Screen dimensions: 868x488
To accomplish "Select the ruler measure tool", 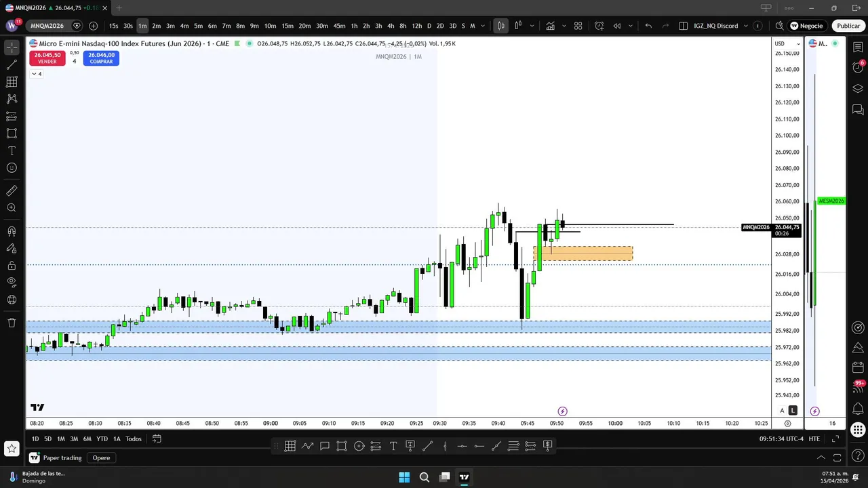I will click(x=12, y=191).
